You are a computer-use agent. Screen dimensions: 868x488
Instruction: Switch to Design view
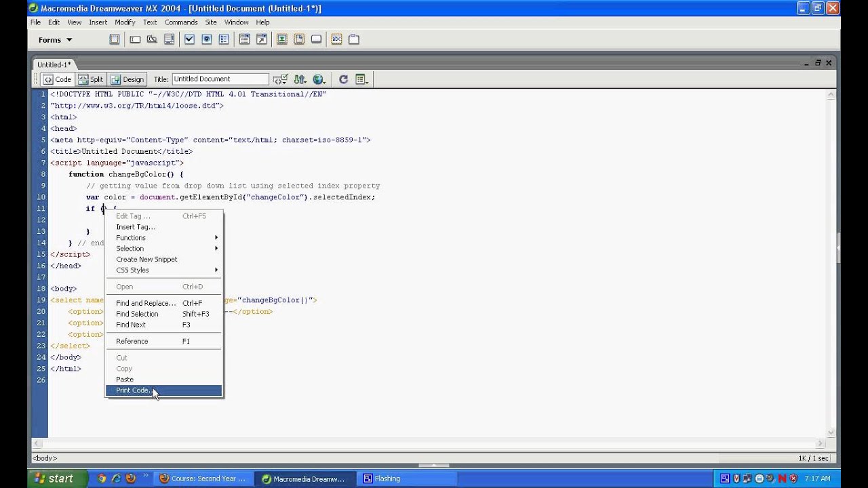coord(127,79)
